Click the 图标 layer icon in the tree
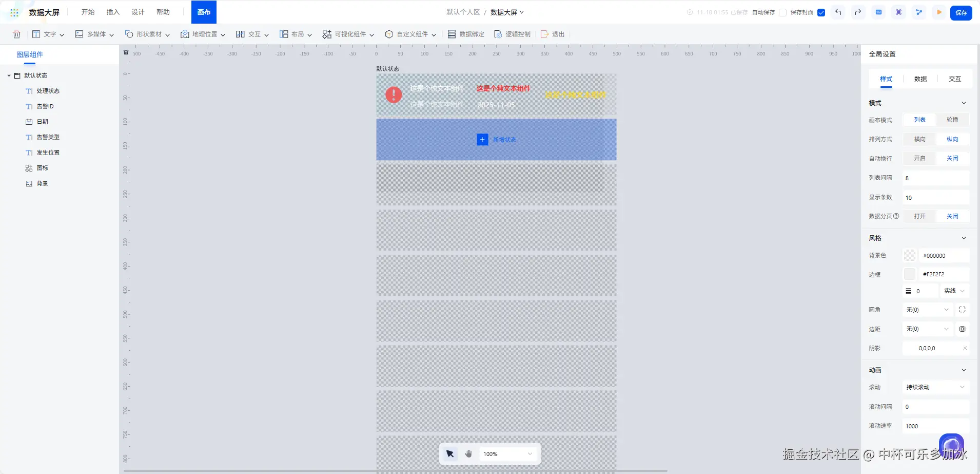 click(29, 168)
